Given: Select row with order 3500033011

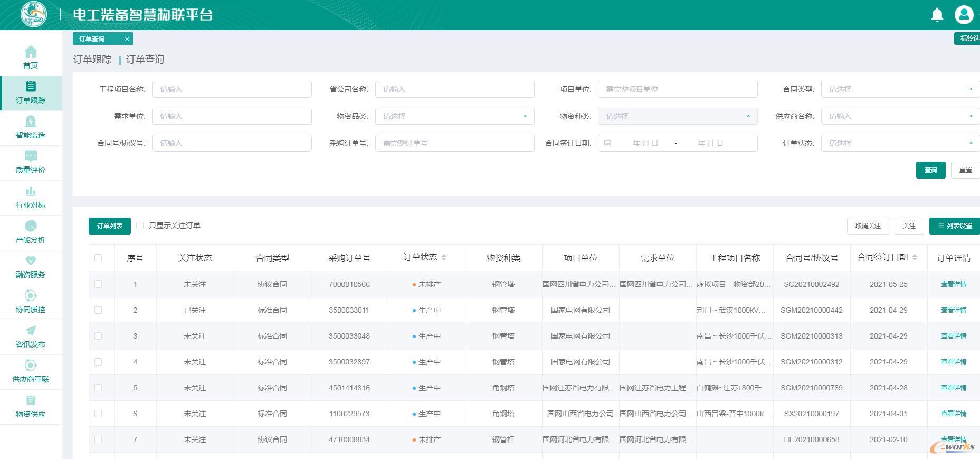Looking at the screenshot, I should pos(98,310).
